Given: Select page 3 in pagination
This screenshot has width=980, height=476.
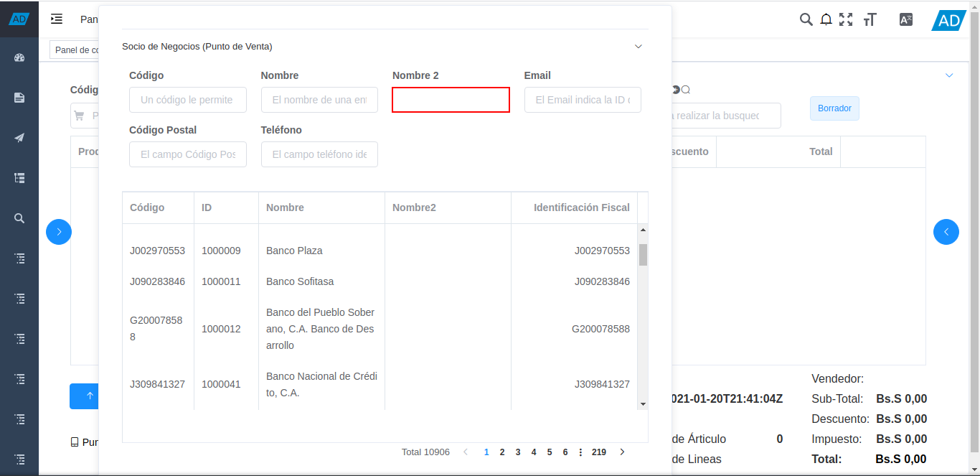Looking at the screenshot, I should point(518,452).
